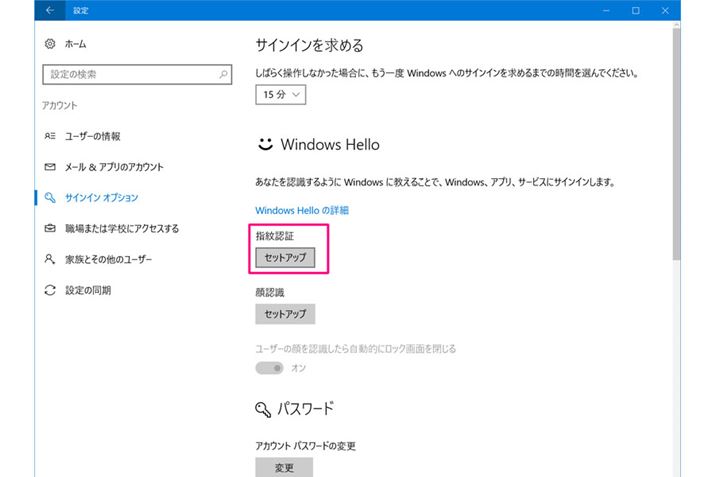Open 職場または学校にアクセスする page
715x477 pixels.
click(x=122, y=228)
